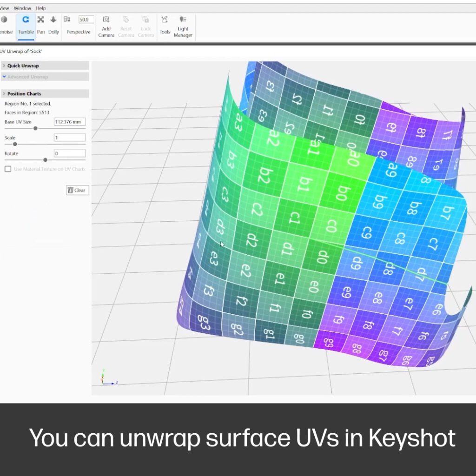Open the Window menu

coord(22,8)
